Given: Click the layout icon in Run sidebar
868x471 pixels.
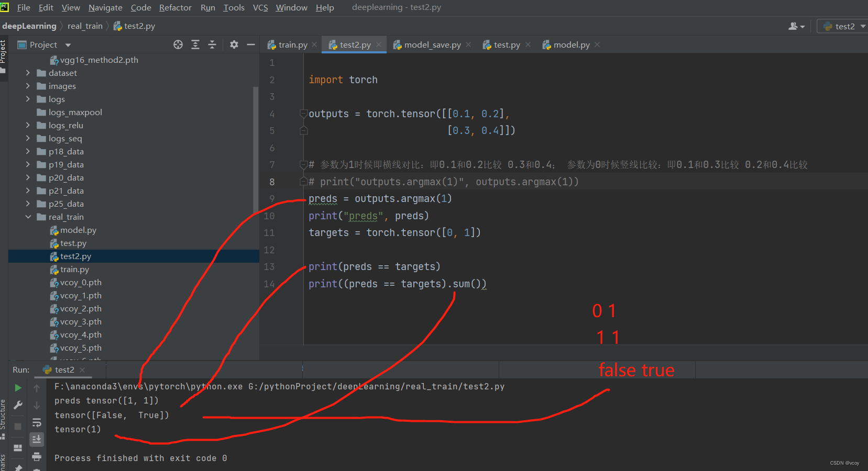Looking at the screenshot, I should click(x=18, y=447).
